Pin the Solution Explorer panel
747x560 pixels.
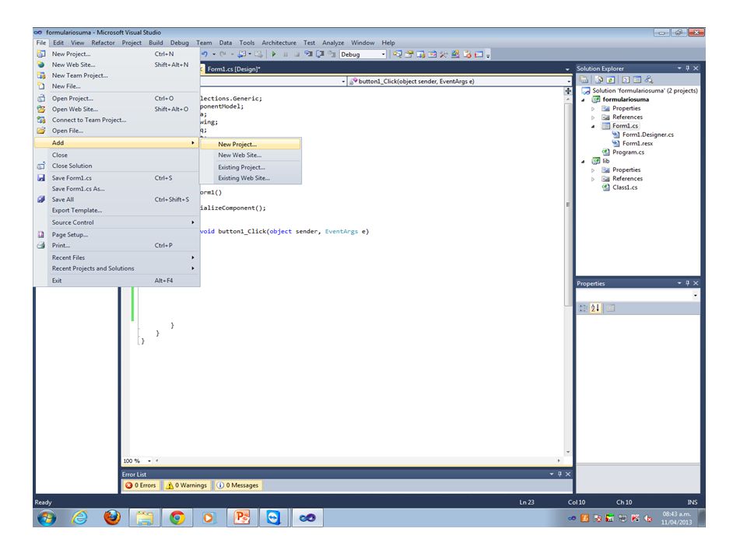coord(687,68)
